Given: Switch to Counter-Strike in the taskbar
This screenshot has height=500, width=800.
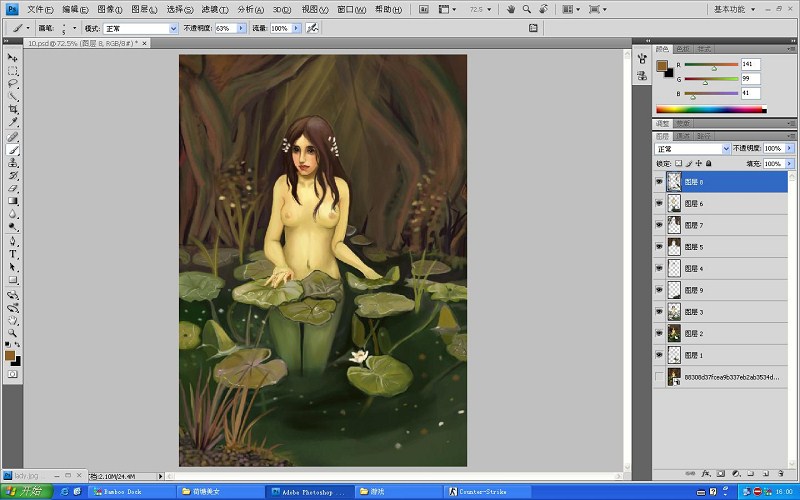Looking at the screenshot, I should pos(483,492).
